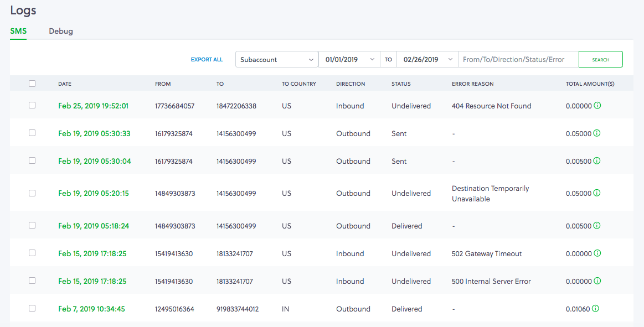The width and height of the screenshot is (644, 327).
Task: Open the Feb 19, 2019 05:20:15 log entry
Action: [x=93, y=193]
